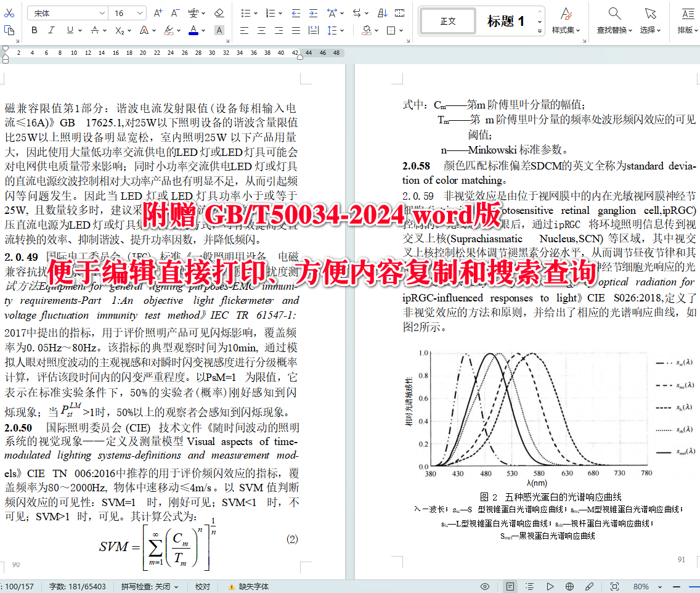This screenshot has height=593, width=700.
Task: Toggle character shading A button
Action: pos(219,30)
